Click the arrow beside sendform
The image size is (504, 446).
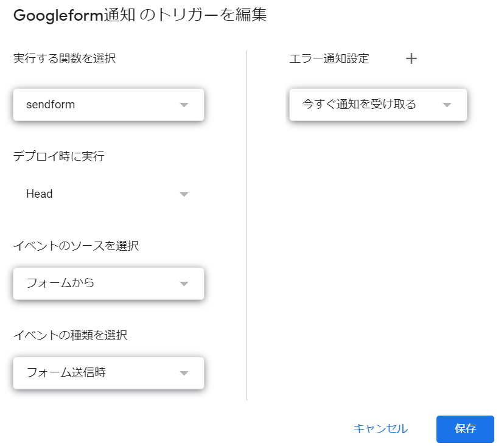click(184, 105)
